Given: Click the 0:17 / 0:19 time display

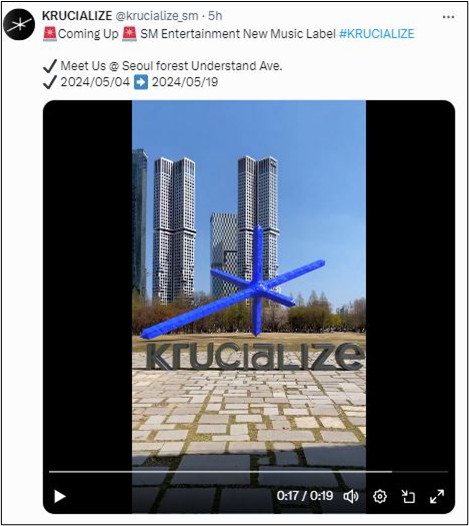Looking at the screenshot, I should pos(305,496).
